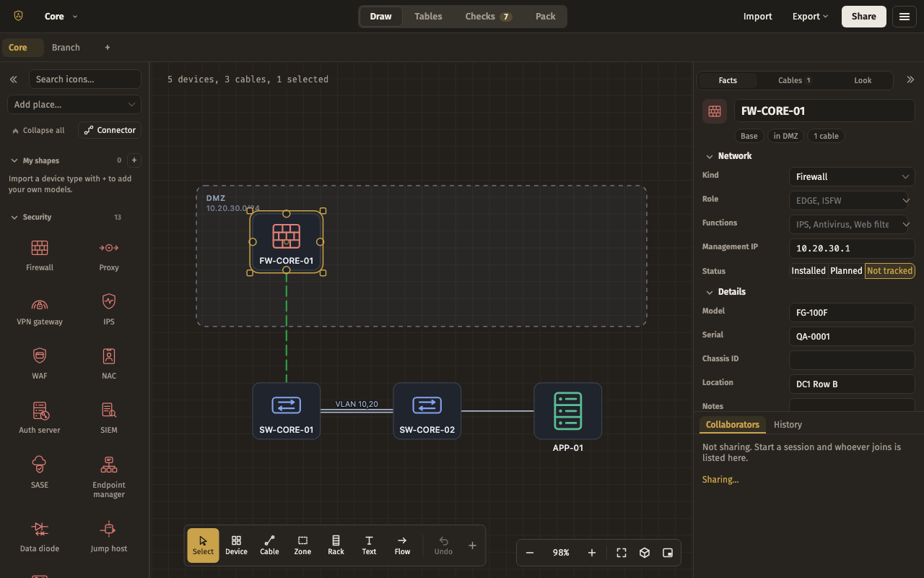Viewport: 924px width, 578px height.
Task: Set Status to Planned
Action: point(846,271)
